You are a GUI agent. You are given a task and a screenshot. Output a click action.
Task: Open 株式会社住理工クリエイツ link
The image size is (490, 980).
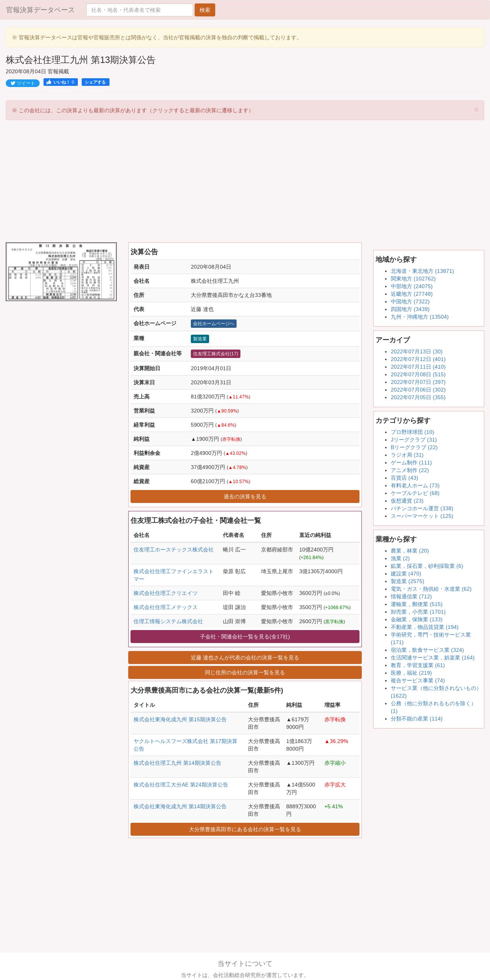point(165,593)
